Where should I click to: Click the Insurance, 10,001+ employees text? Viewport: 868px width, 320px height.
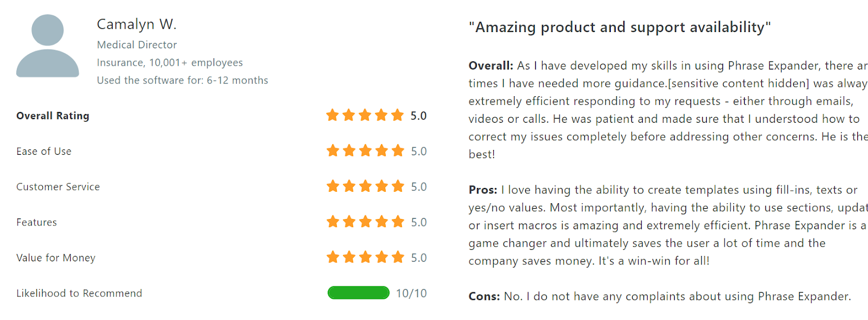tap(170, 62)
